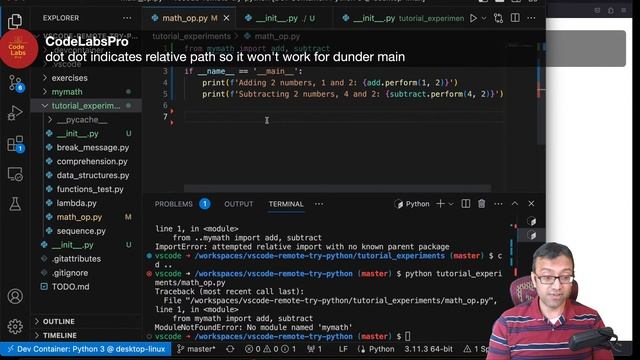Viewport: 640px width, 360px height.
Task: Expand the TIMELINE section
Action: (x=60, y=336)
